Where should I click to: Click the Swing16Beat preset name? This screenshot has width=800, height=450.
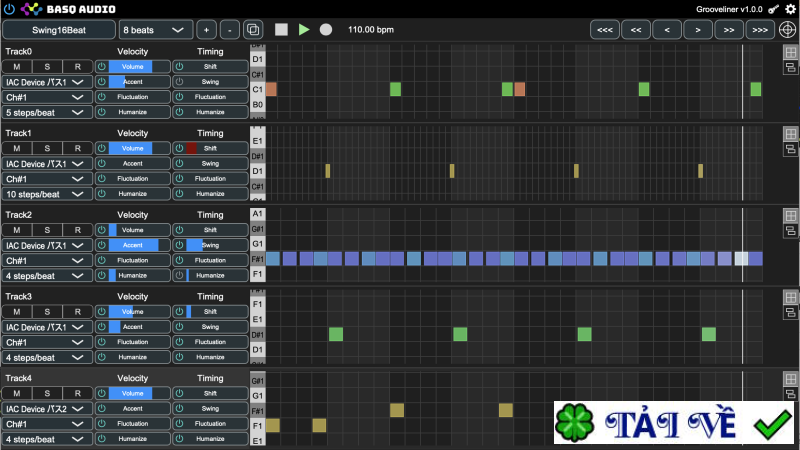pos(58,30)
